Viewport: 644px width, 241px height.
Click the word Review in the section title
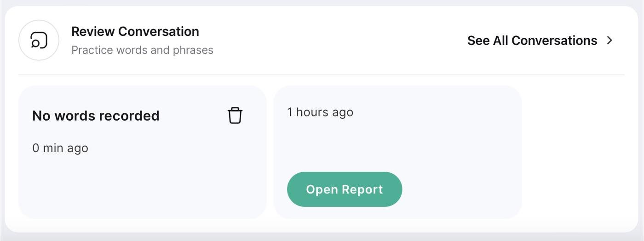pyautogui.click(x=93, y=31)
